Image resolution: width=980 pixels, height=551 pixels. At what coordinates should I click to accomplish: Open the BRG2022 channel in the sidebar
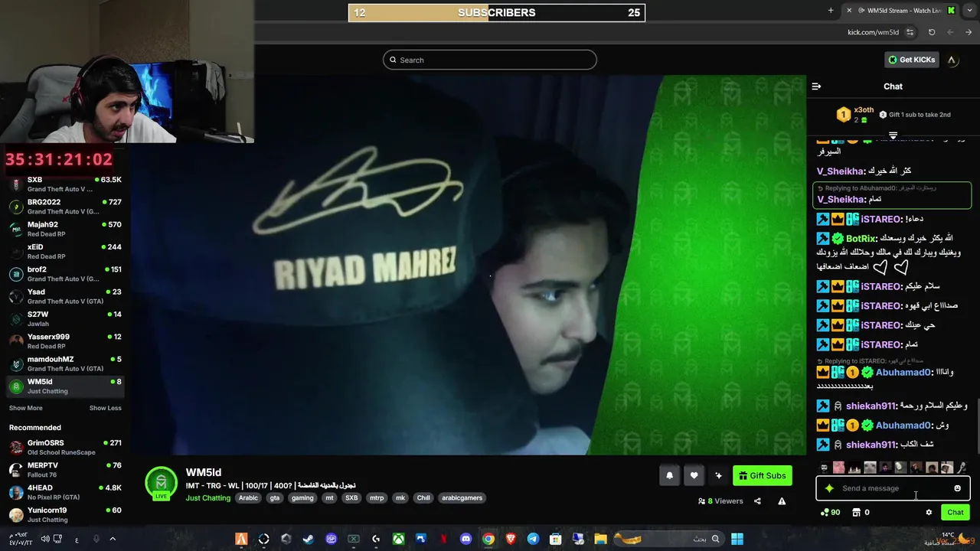click(65, 207)
